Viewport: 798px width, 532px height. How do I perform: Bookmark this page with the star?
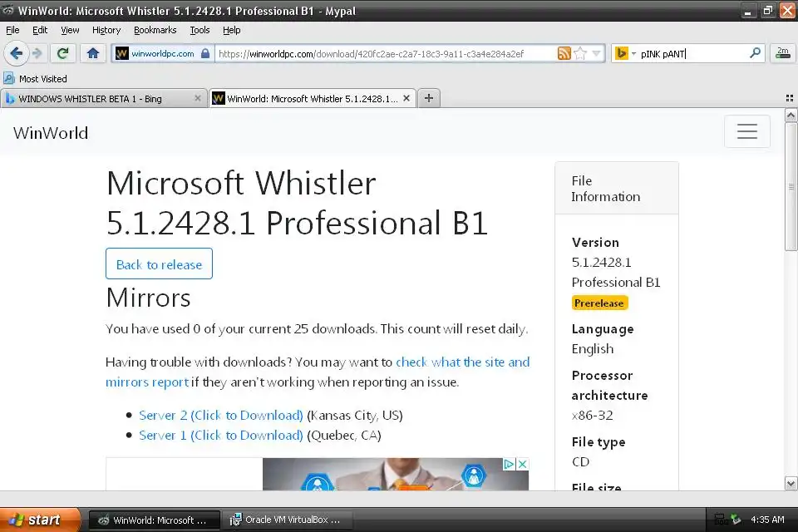[580, 53]
